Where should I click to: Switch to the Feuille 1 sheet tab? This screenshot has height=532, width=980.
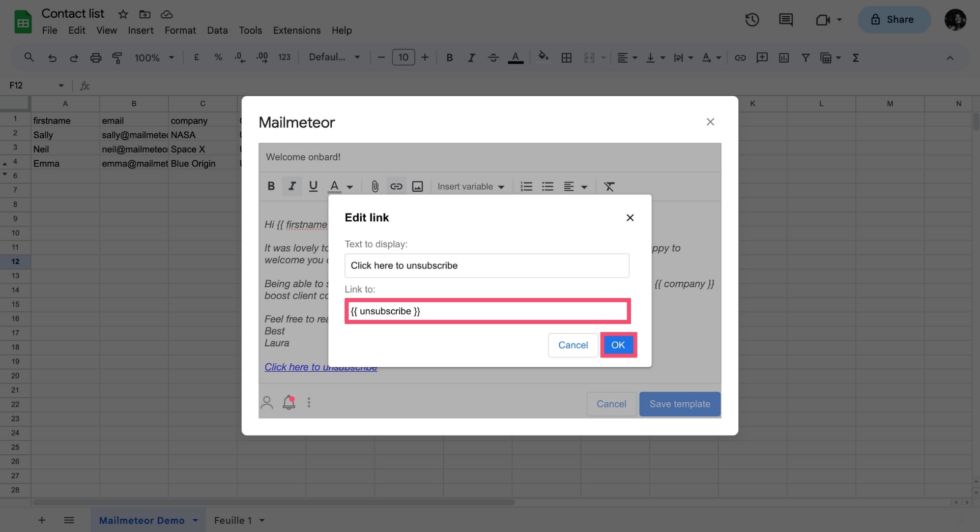tap(233, 520)
